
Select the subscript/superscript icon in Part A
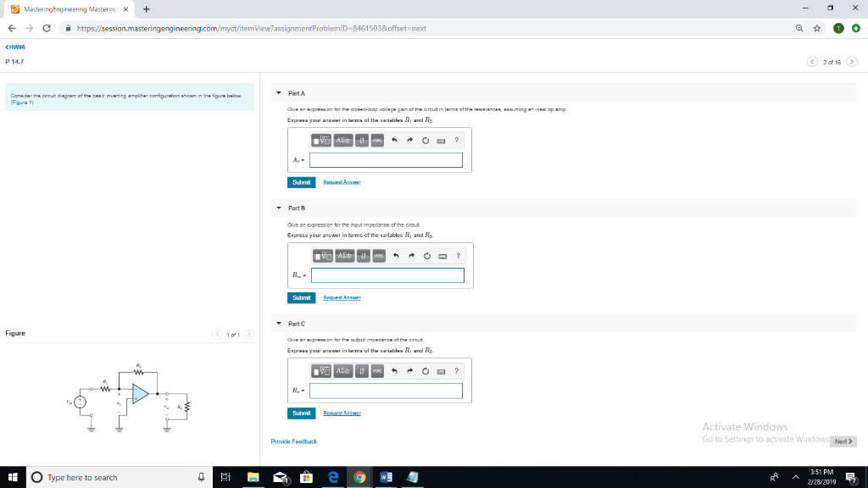click(x=361, y=140)
